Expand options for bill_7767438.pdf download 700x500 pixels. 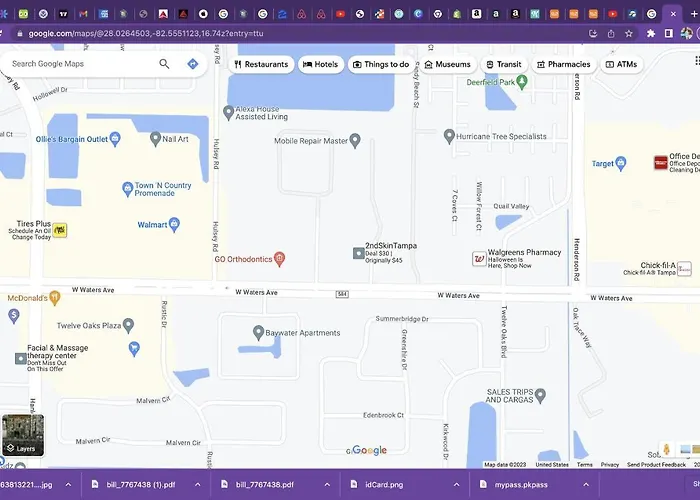pos(327,484)
